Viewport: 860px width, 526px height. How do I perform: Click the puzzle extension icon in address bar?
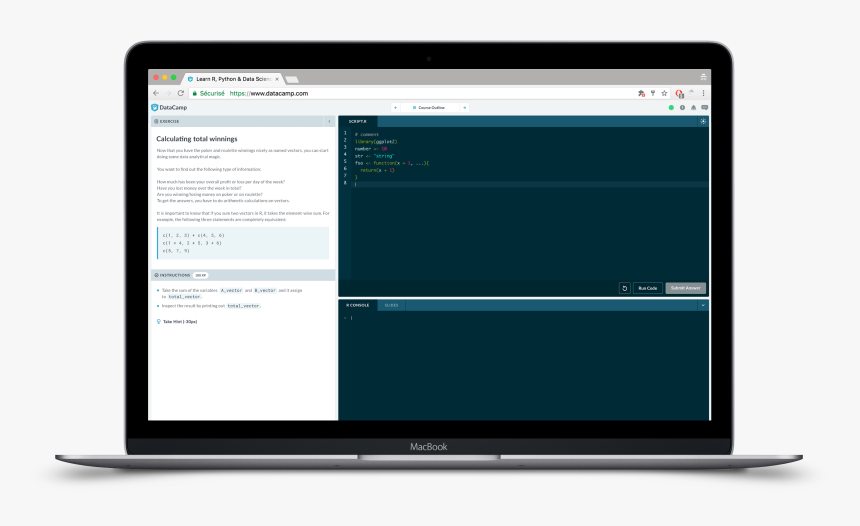click(x=641, y=93)
